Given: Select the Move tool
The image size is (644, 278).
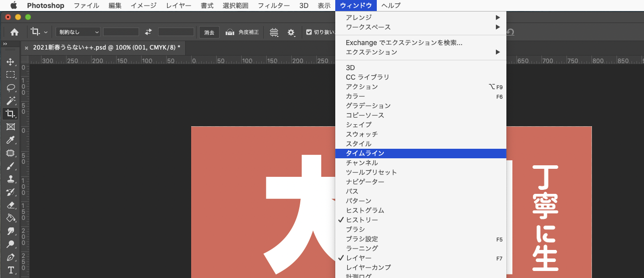Looking at the screenshot, I should pyautogui.click(x=11, y=62).
